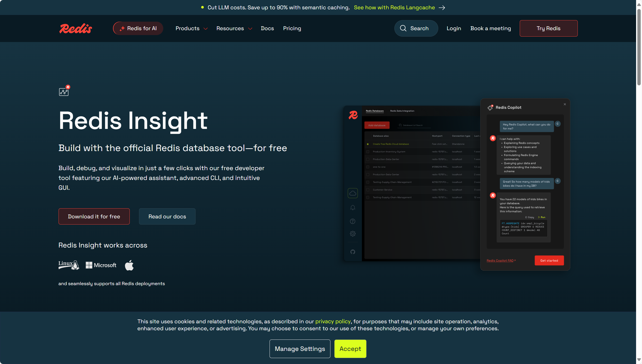Check the Customer-Service database row checkbox
This screenshot has height=364, width=642.
368,190
